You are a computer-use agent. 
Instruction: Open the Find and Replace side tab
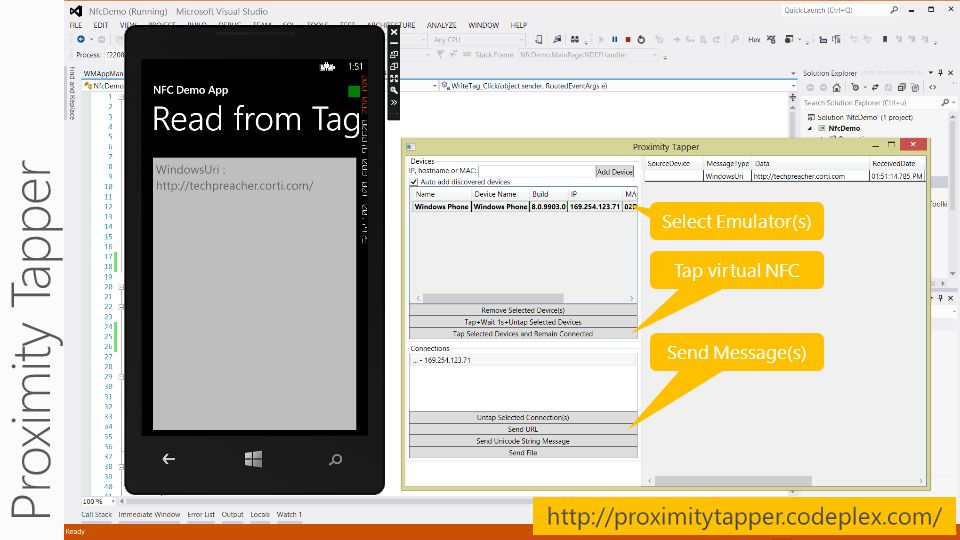coord(72,92)
